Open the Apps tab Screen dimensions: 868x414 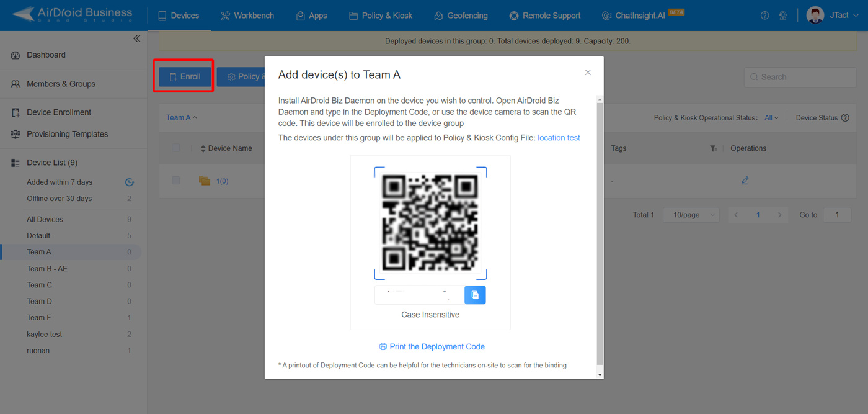(x=311, y=16)
